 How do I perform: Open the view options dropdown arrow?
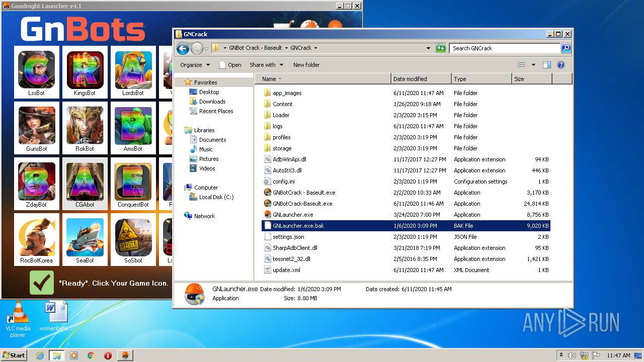pyautogui.click(x=533, y=65)
